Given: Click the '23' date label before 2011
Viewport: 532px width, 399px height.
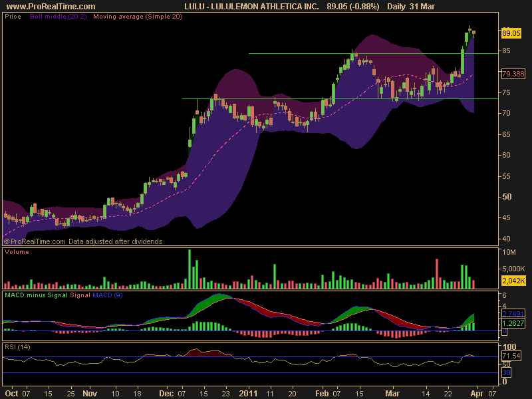Looking at the screenshot, I should [225, 394].
